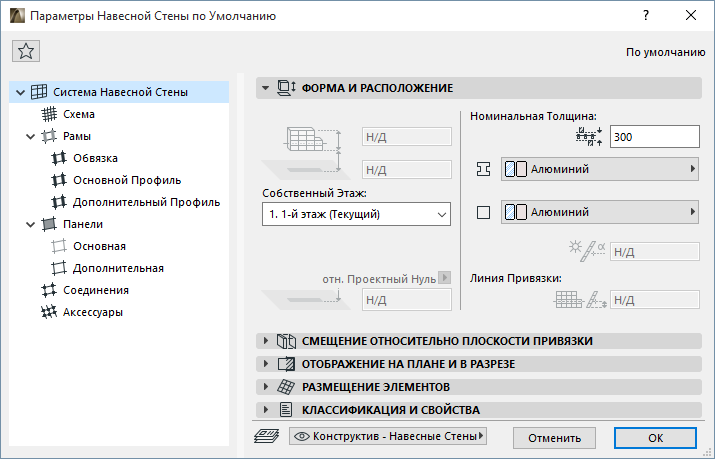Select Дополнительная panel tree item
Image resolution: width=715 pixels, height=459 pixels.
118,268
